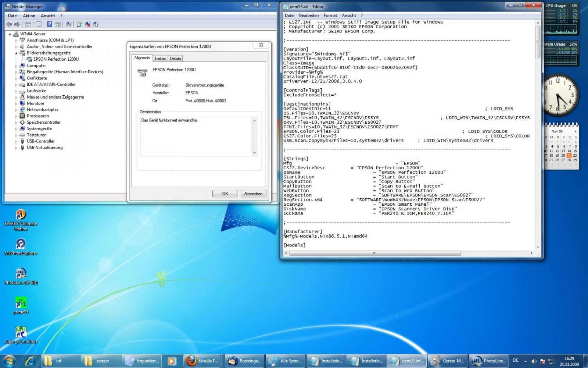
Task: Open the volume speaker tray icon
Action: click(534, 361)
